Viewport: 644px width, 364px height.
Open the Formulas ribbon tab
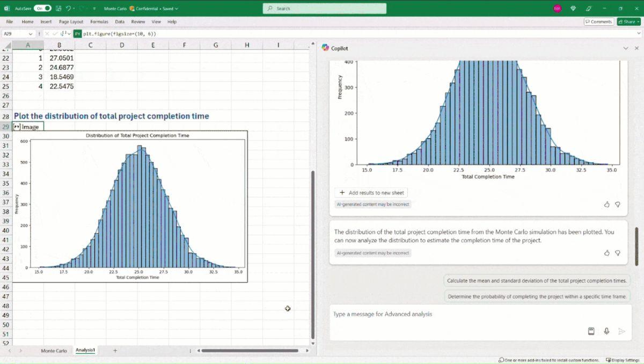point(99,22)
